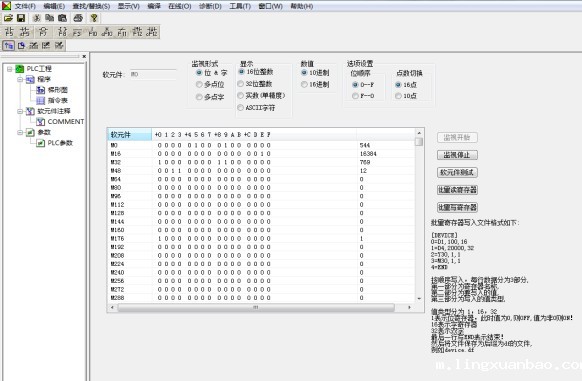Select the ASCII字符 display option
Image resolution: width=582 pixels, height=381 pixels.
pos(241,107)
